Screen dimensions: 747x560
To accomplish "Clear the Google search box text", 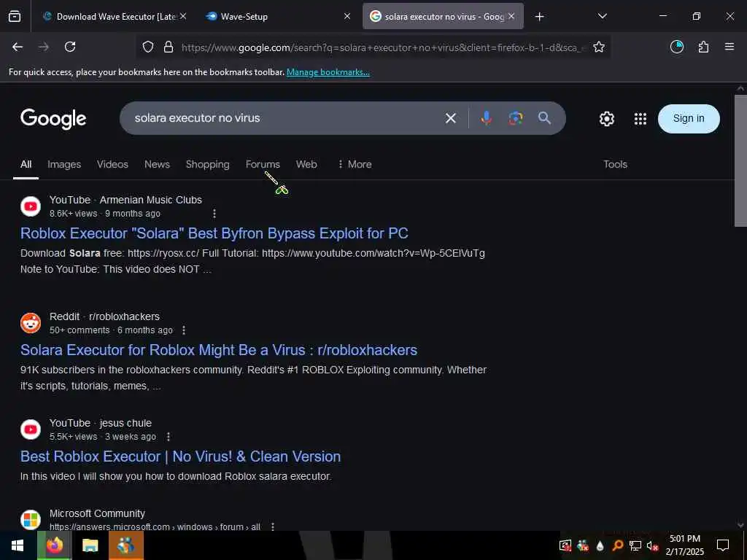I will coord(451,118).
